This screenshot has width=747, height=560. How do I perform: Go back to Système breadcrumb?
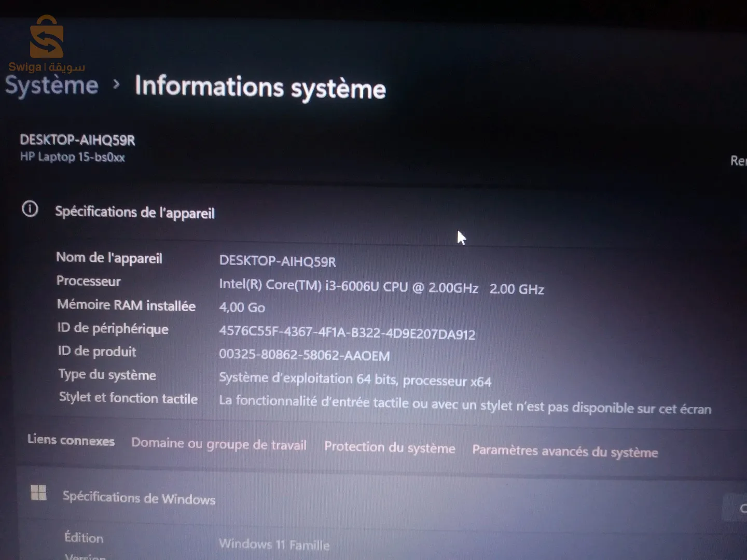click(x=51, y=85)
